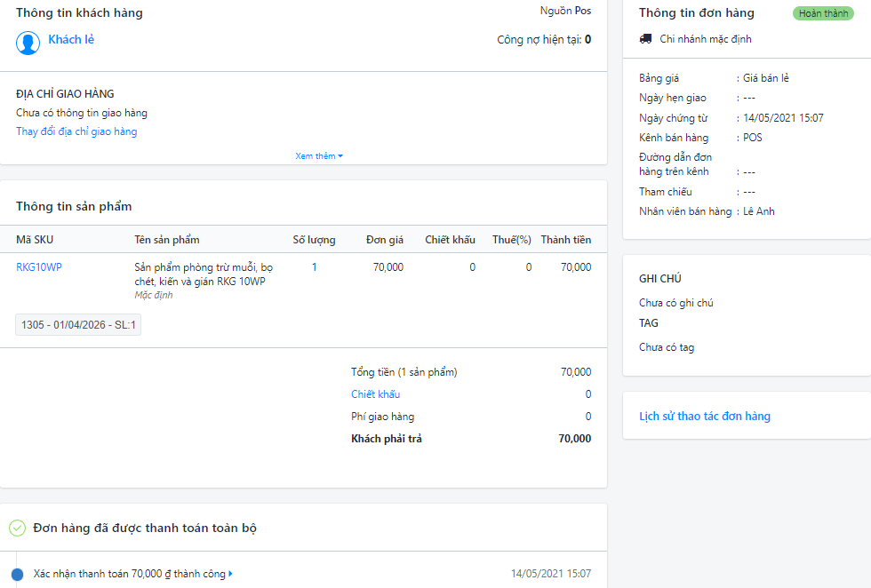This screenshot has height=588, width=871.
Task: Click the delivery truck branch icon
Action: [x=645, y=39]
